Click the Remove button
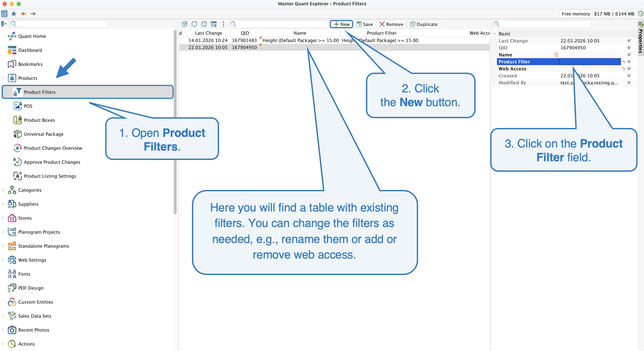The image size is (644, 351). (391, 24)
